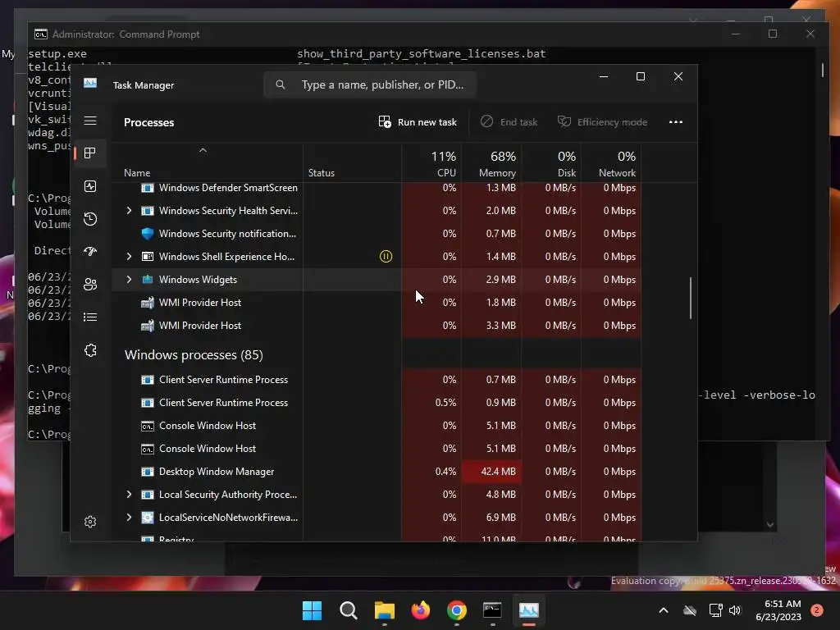Expand the Windows Widgets process group
Image resolution: width=840 pixels, height=630 pixels.
click(129, 280)
